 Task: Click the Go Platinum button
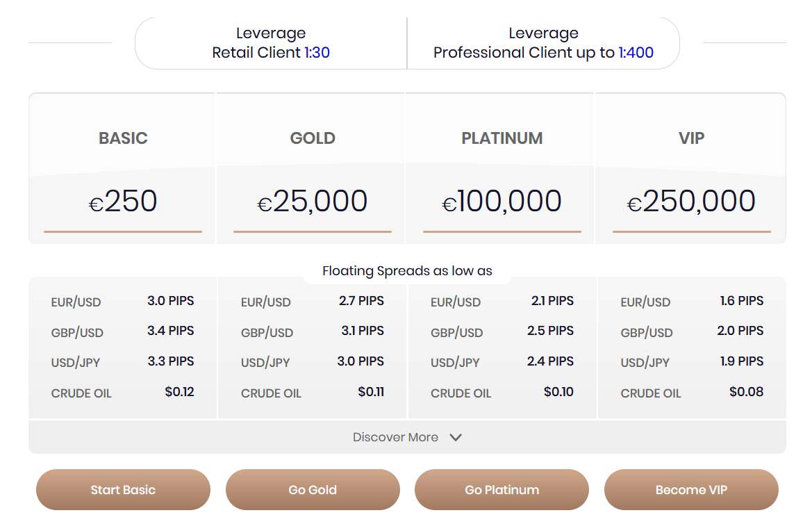point(502,489)
